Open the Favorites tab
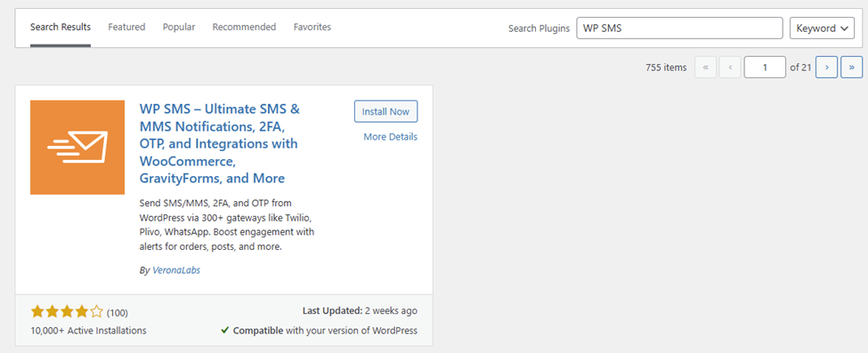Image resolution: width=868 pixels, height=353 pixels. (312, 27)
